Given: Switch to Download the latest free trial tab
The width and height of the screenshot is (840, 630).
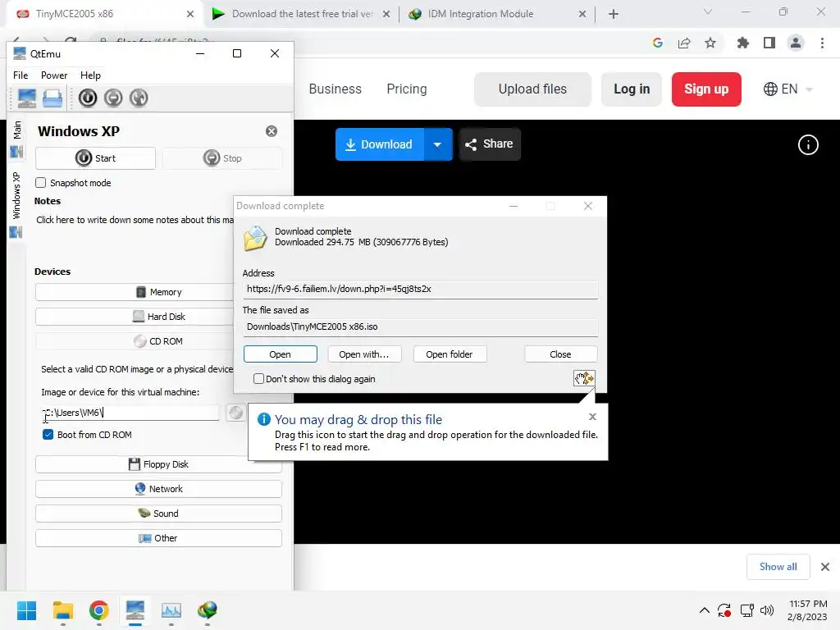Looking at the screenshot, I should (301, 14).
